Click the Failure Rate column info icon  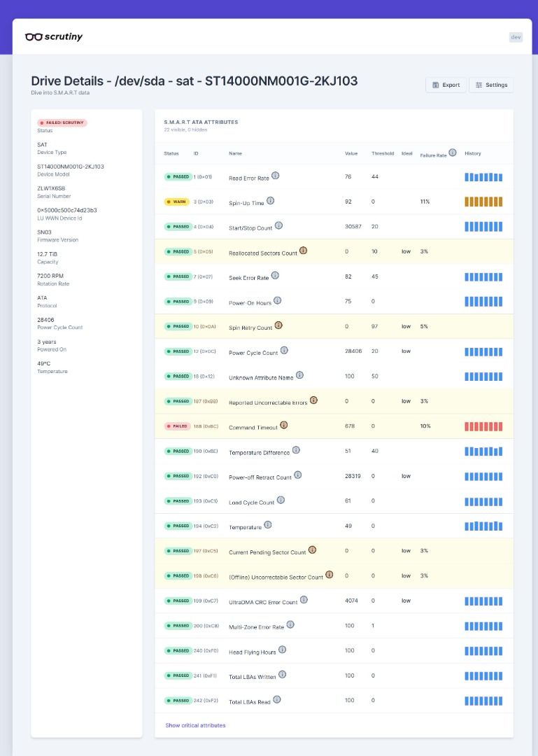pos(453,153)
